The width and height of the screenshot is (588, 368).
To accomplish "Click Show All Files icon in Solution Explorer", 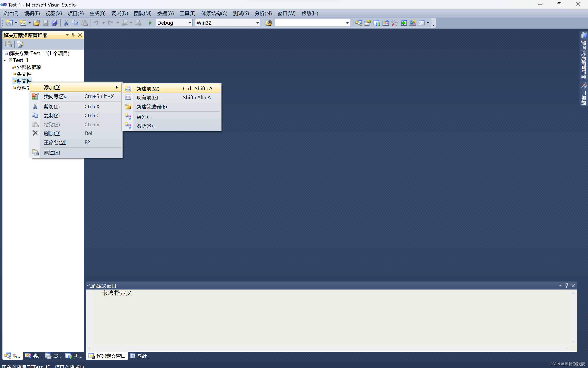I will [20, 44].
